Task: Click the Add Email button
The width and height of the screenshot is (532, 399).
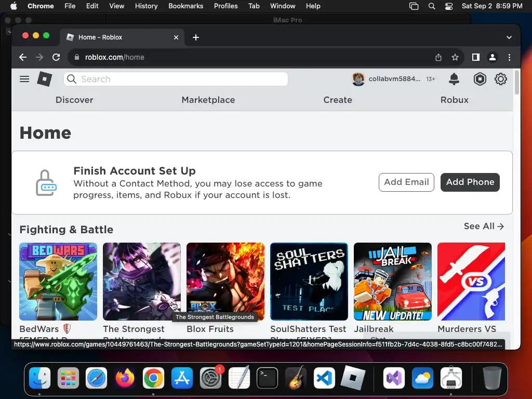Action: (406, 182)
